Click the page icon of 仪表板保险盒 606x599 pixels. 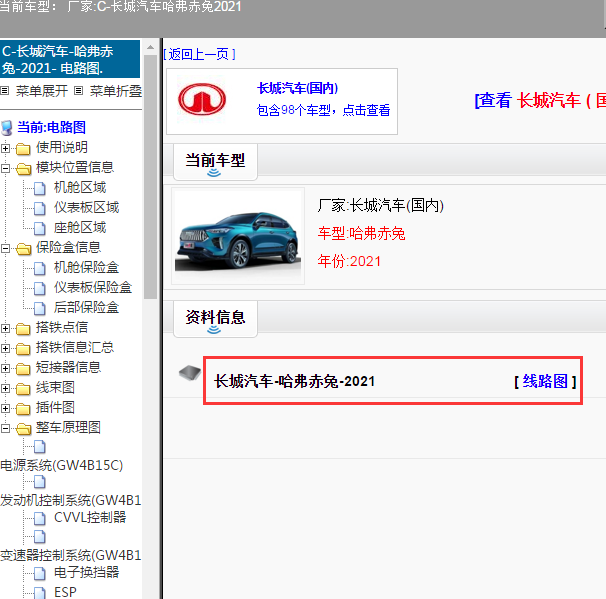40,288
